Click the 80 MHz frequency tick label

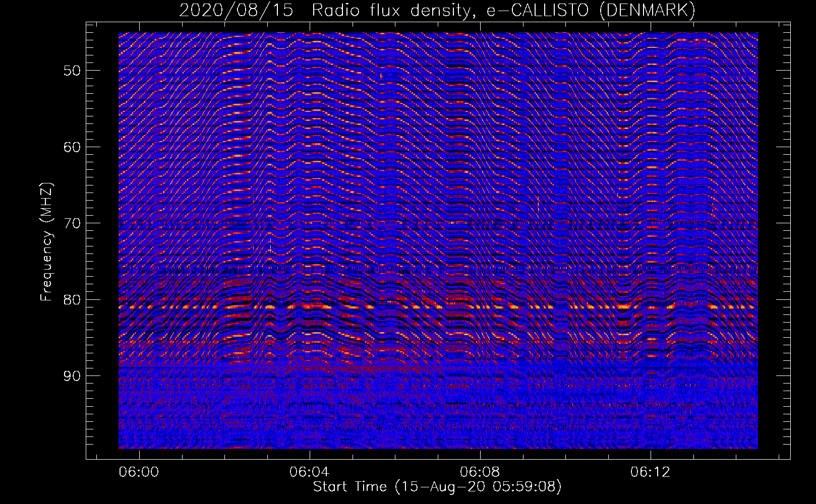(72, 300)
